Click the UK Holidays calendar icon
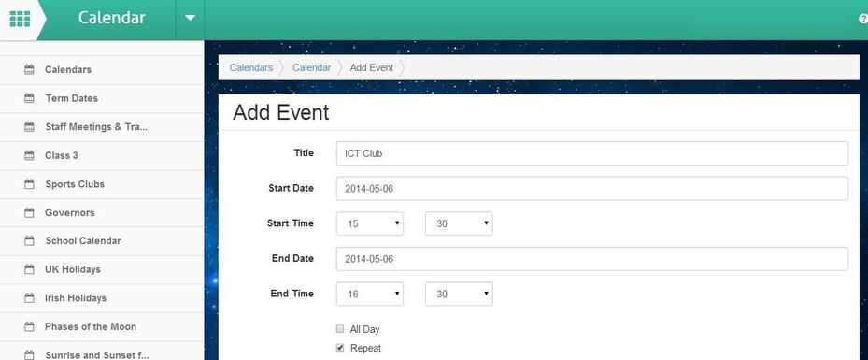 29,269
